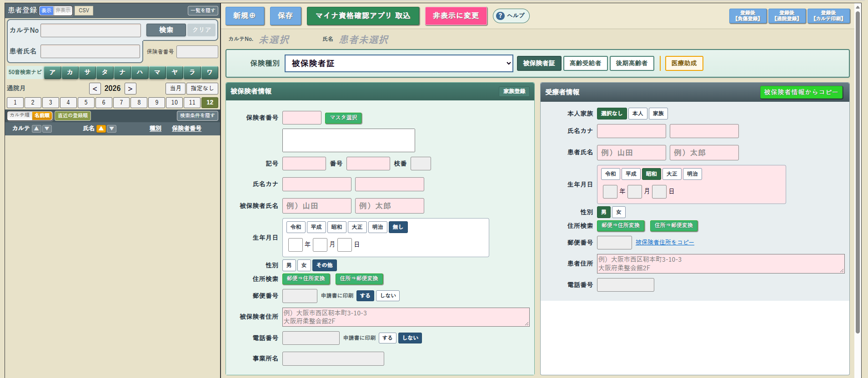The height and width of the screenshot is (378, 868).
Task: Choose 女 gender for 被保険者
Action: point(304,265)
